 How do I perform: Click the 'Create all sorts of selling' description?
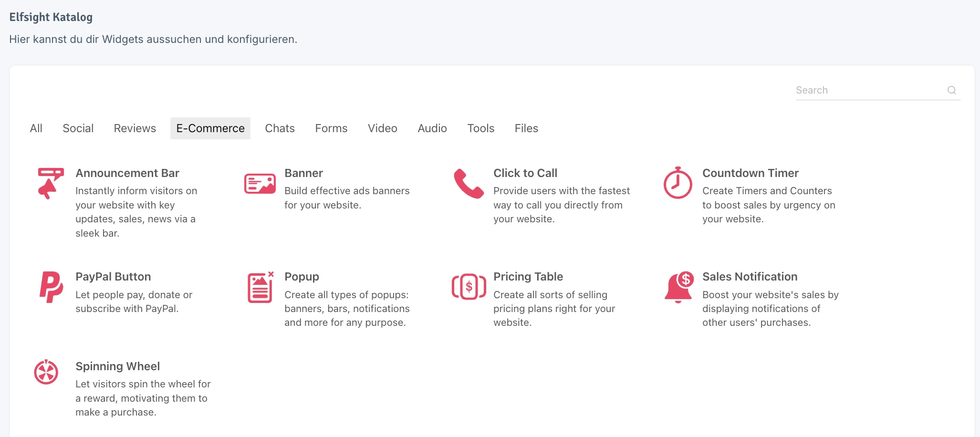click(554, 309)
